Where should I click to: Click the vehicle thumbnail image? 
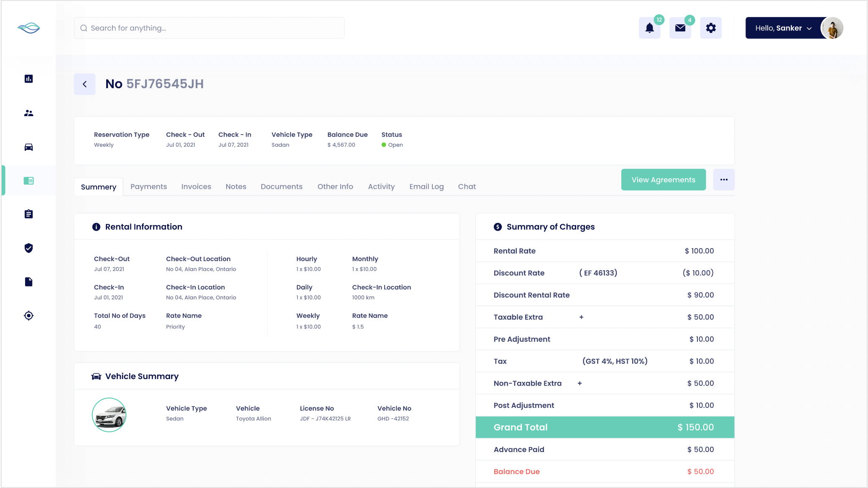coord(109,415)
